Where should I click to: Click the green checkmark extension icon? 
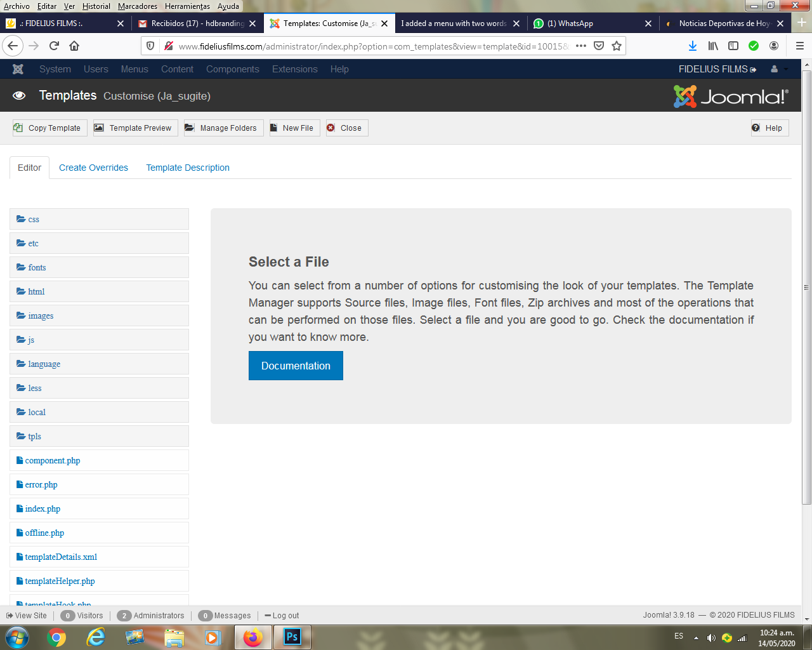click(754, 46)
